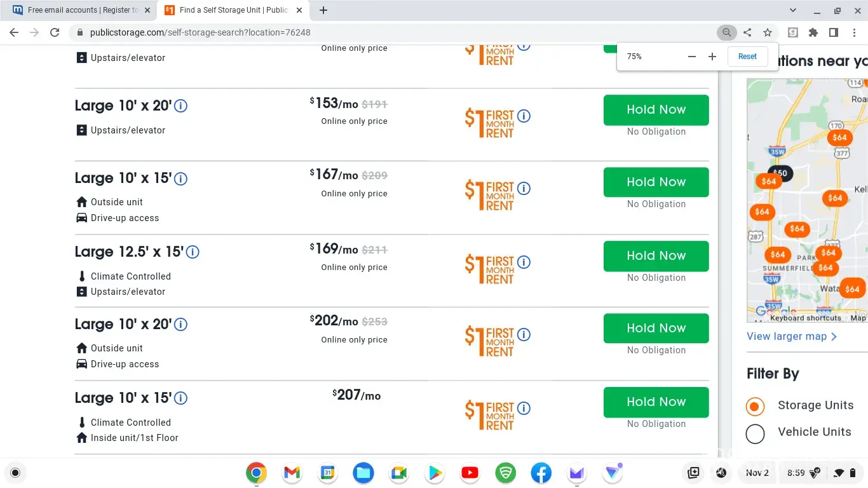
Task: Click the share this page icon
Action: click(x=747, y=32)
